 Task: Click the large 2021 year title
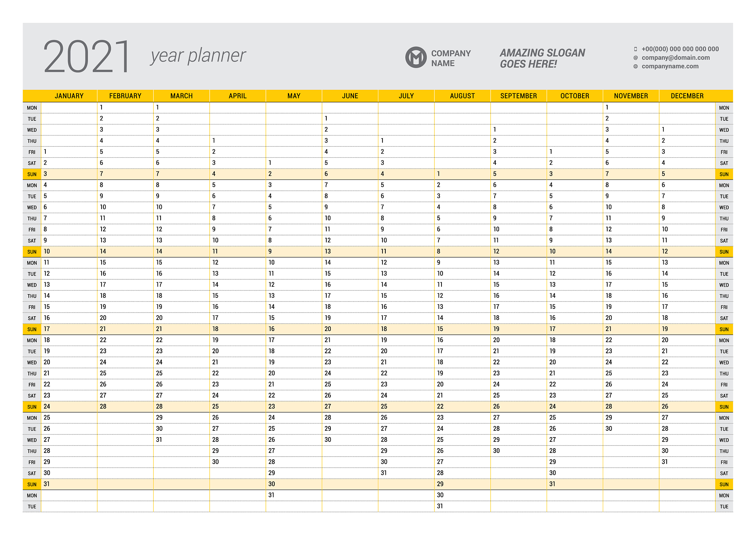pyautogui.click(x=87, y=57)
